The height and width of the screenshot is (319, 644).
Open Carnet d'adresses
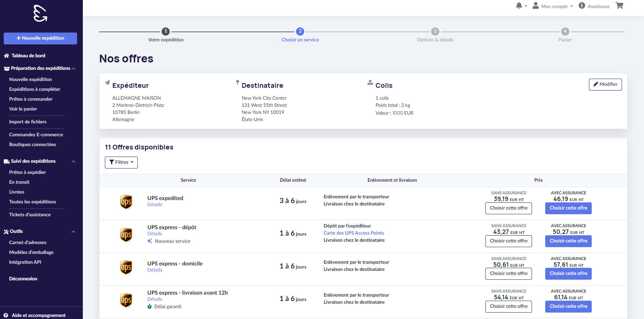coord(28,242)
